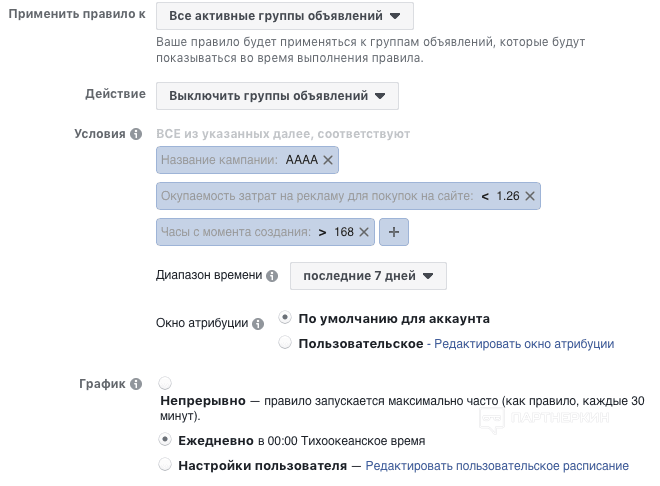660x486 pixels.
Task: Open 'Редактировать окно атрибуции' link
Action: (x=524, y=344)
